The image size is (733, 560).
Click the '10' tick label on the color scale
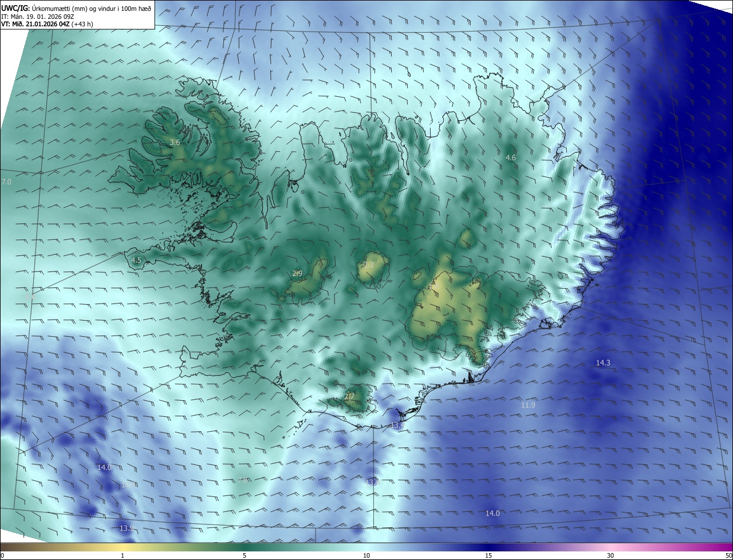(366, 555)
